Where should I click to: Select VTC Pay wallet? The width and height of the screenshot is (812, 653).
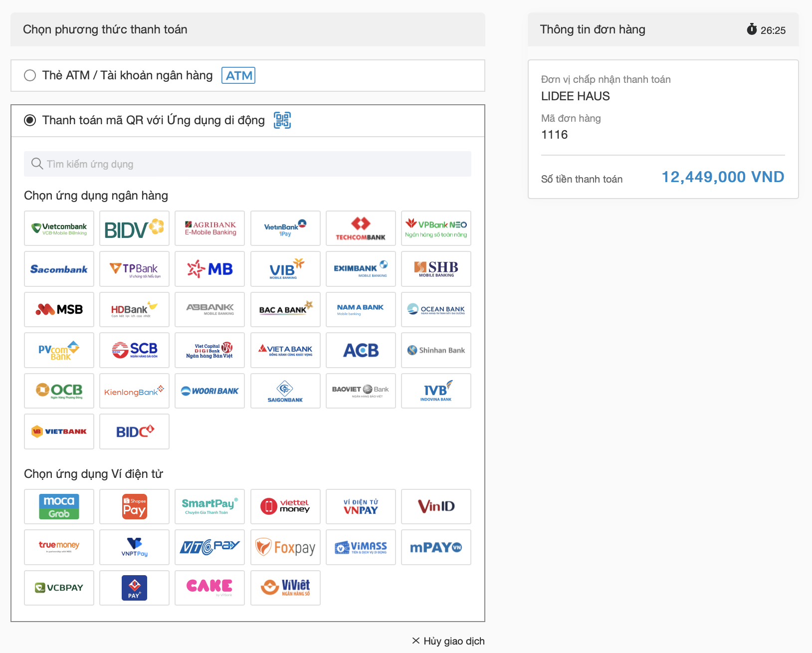tap(209, 547)
